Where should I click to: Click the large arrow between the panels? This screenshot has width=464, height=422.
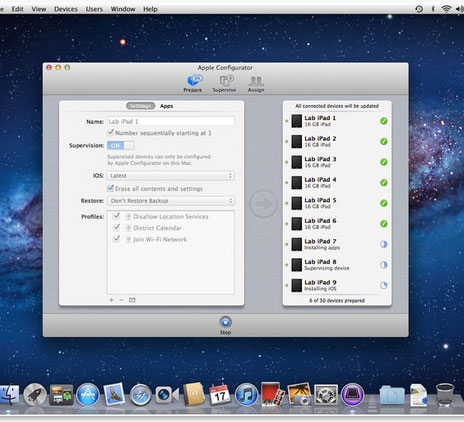pyautogui.click(x=263, y=204)
